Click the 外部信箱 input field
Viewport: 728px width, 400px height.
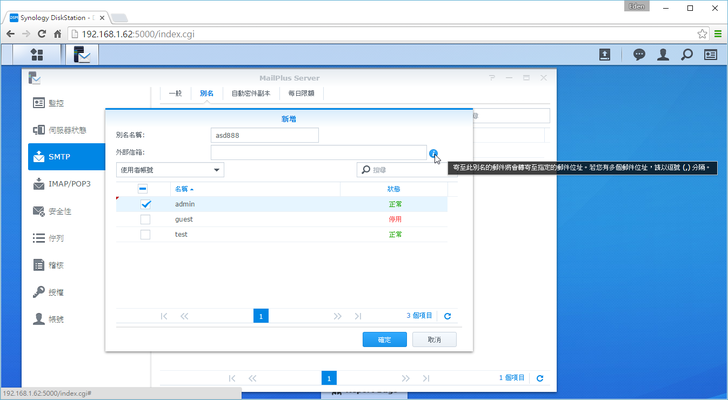click(x=318, y=153)
